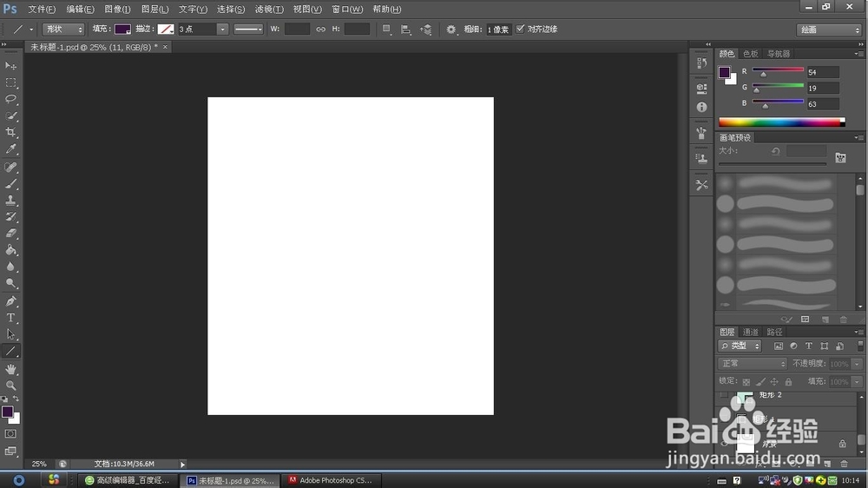Screen dimensions: 868x488
Task: Open the 形状 tool mode dropdown
Action: [63, 30]
